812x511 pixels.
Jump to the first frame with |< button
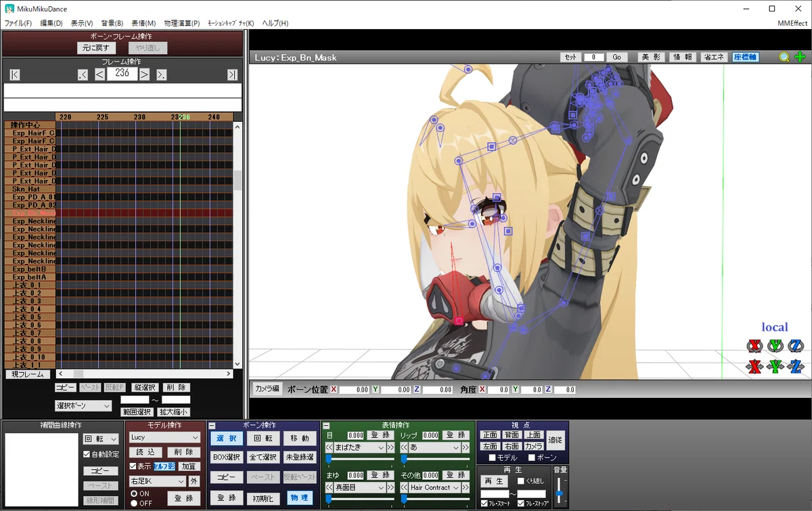coord(15,74)
